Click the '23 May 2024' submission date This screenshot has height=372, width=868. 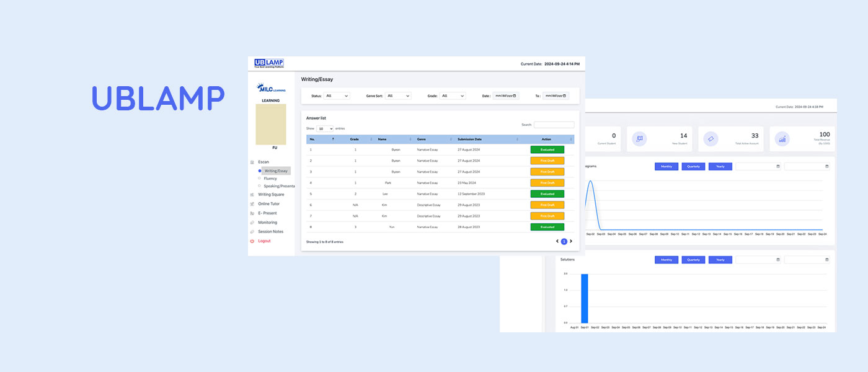[467, 183]
